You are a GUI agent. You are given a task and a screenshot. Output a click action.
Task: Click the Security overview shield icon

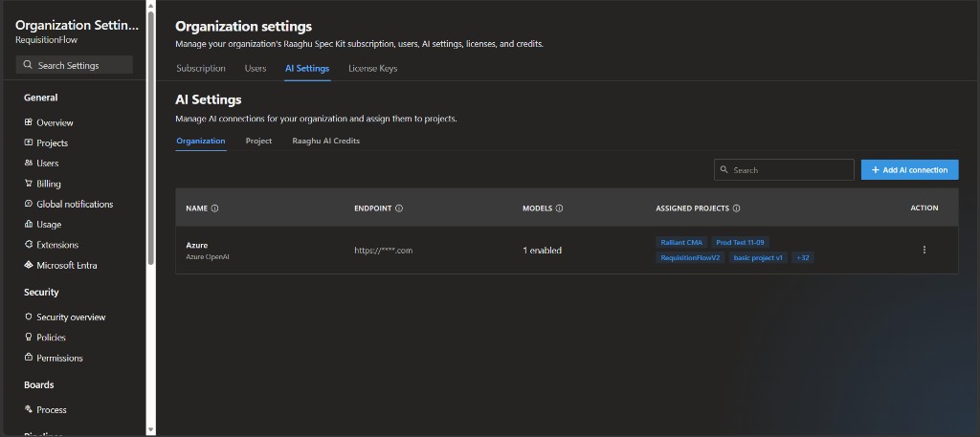pos(28,317)
